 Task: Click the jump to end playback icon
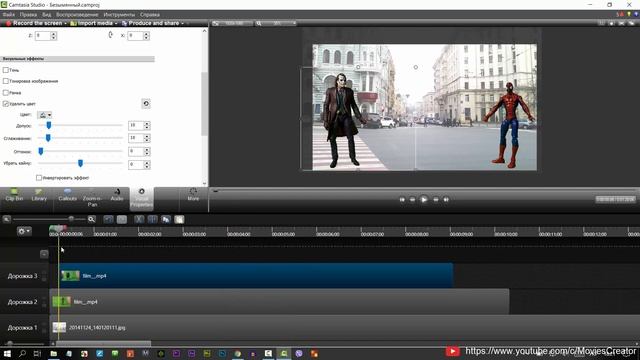coord(446,200)
